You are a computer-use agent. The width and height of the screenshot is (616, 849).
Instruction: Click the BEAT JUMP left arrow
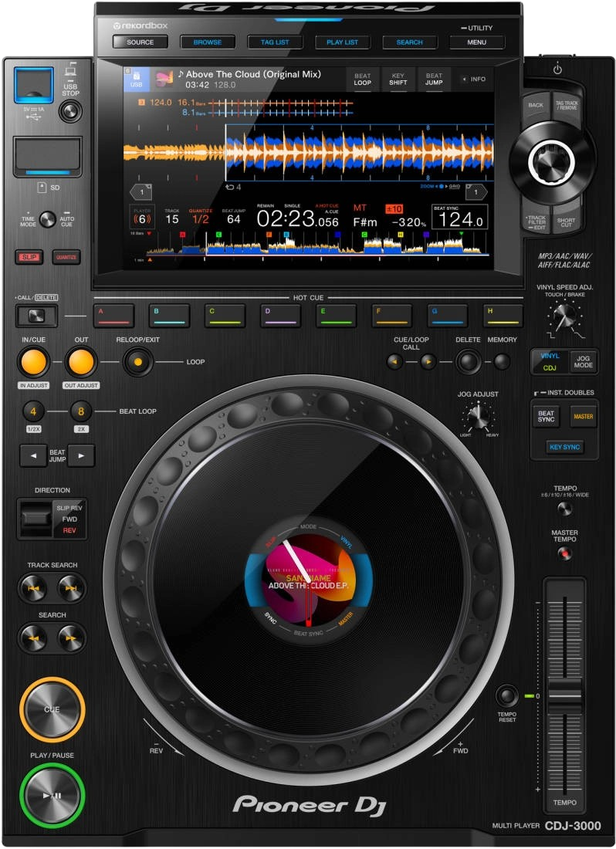point(33,455)
